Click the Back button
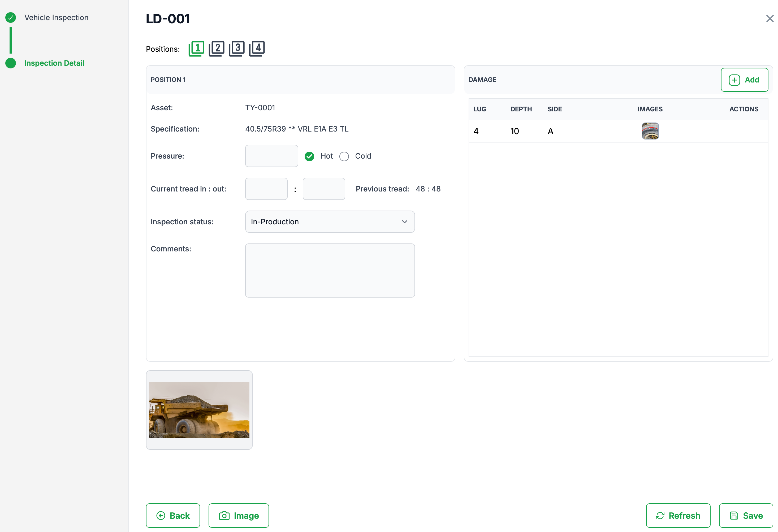This screenshot has width=778, height=532. [x=173, y=515]
